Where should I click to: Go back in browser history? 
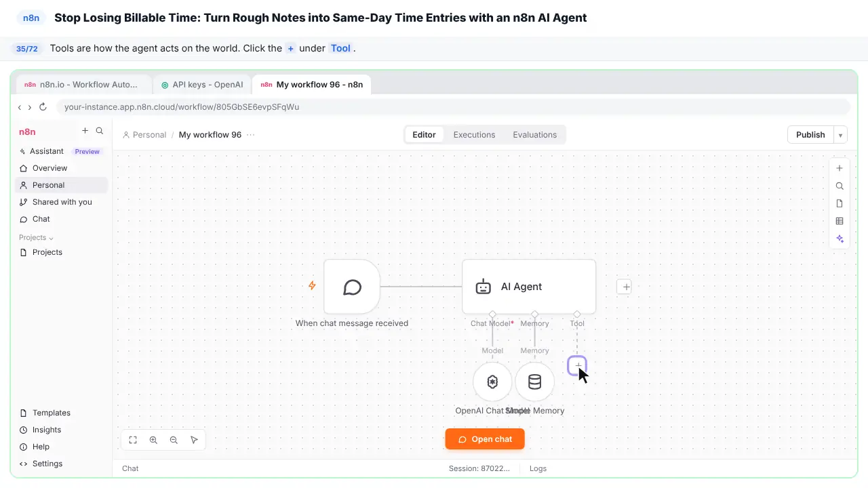point(20,107)
